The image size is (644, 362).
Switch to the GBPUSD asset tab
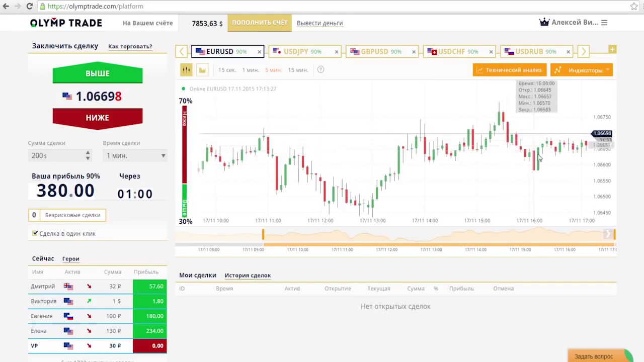(x=381, y=52)
